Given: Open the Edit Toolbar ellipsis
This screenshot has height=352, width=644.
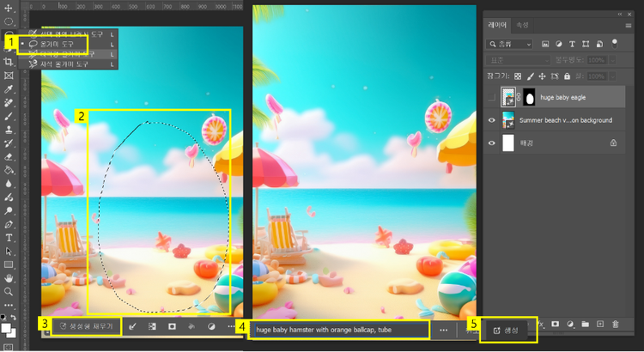Looking at the screenshot, I should coord(9,305).
